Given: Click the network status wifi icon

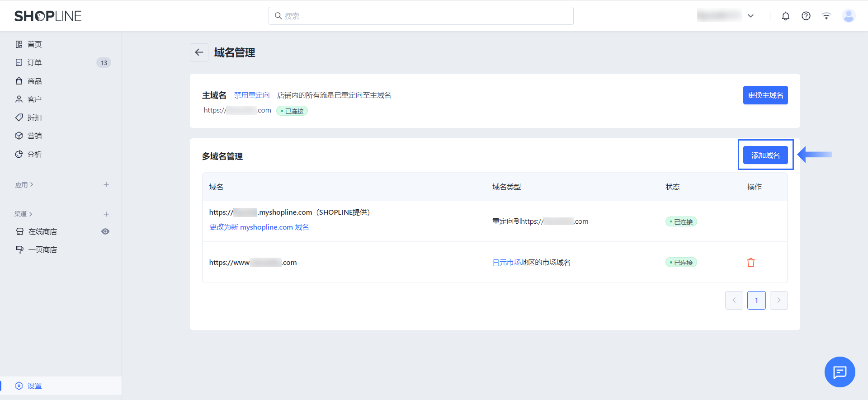Looking at the screenshot, I should click(x=826, y=16).
